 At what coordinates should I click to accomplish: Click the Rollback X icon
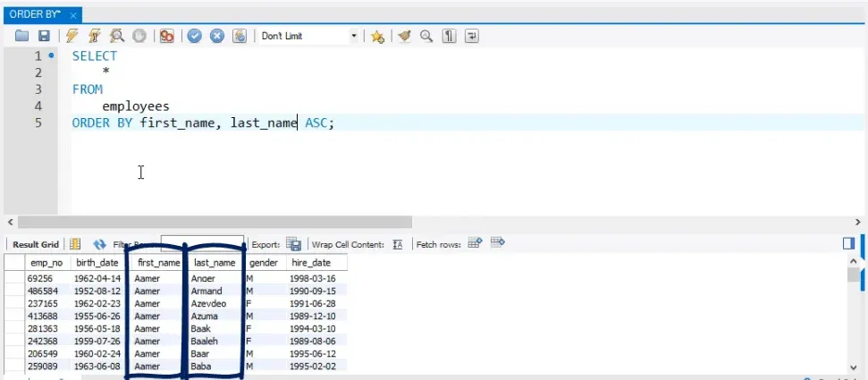point(216,37)
